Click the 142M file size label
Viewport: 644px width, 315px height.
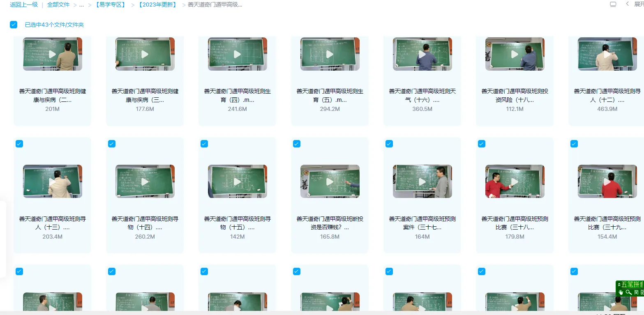point(237,237)
